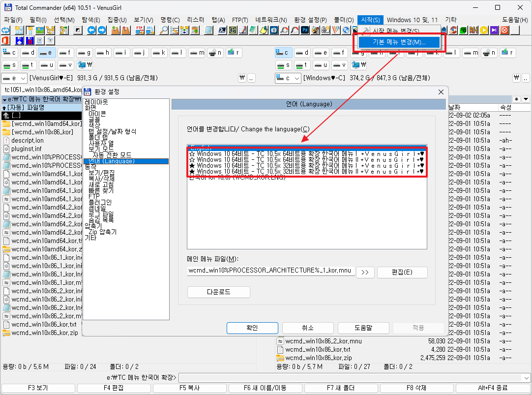The height and width of the screenshot is (395, 532).
Task: Open left panel path history arrow
Action: [x=5, y=99]
